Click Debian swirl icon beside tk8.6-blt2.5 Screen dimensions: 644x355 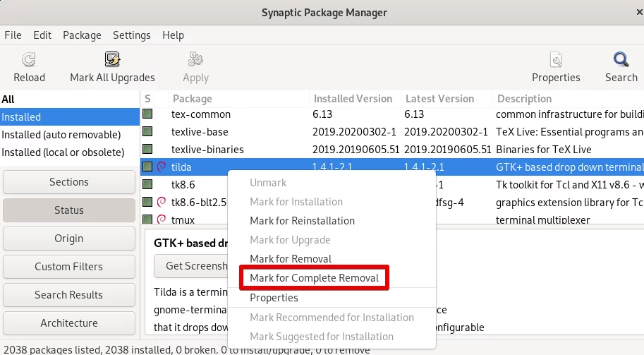[162, 202]
